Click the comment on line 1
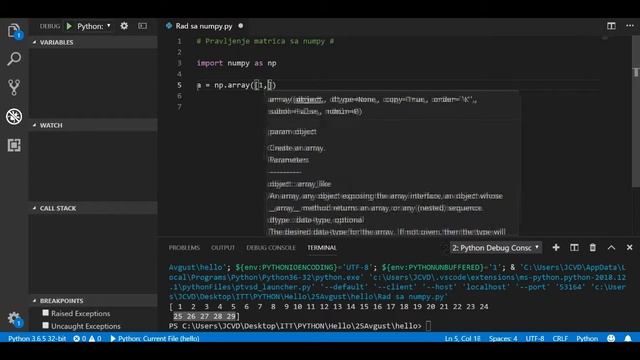Screen dimensions: 640x360 (x=265, y=41)
